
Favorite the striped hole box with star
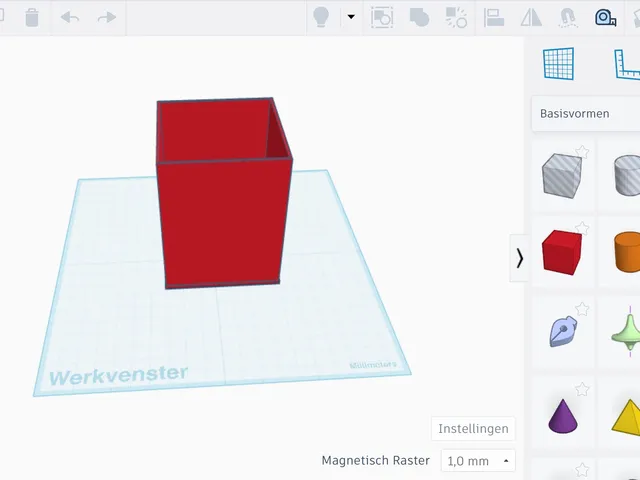pyautogui.click(x=582, y=152)
